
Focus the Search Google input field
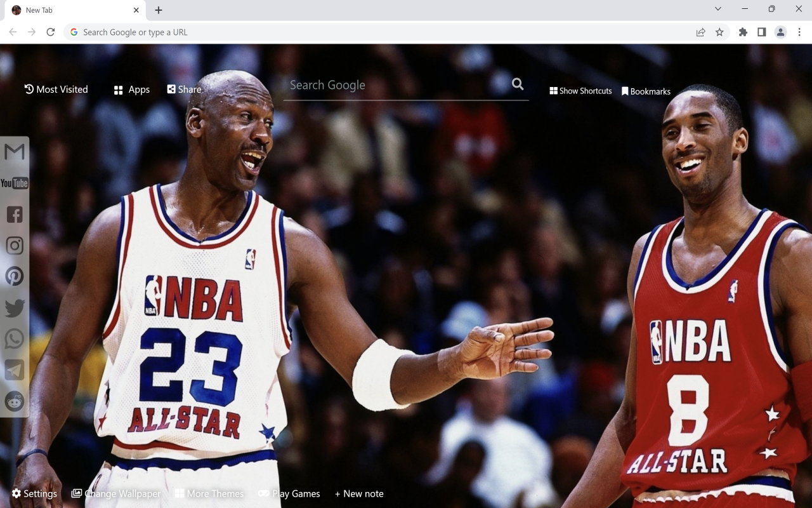(x=396, y=85)
